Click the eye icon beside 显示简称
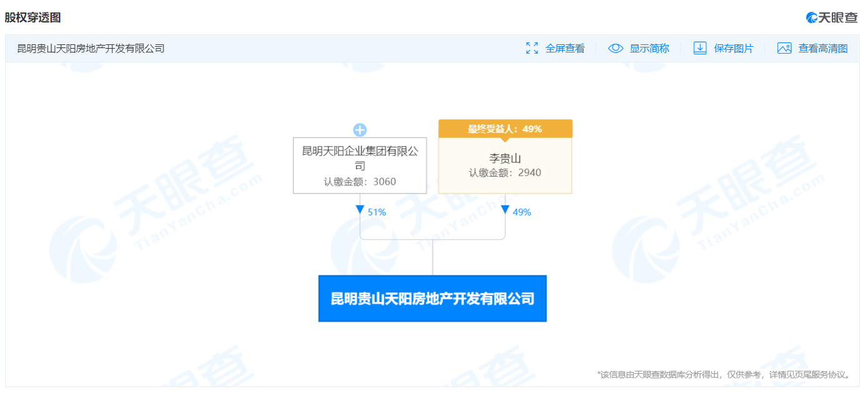 [616, 48]
